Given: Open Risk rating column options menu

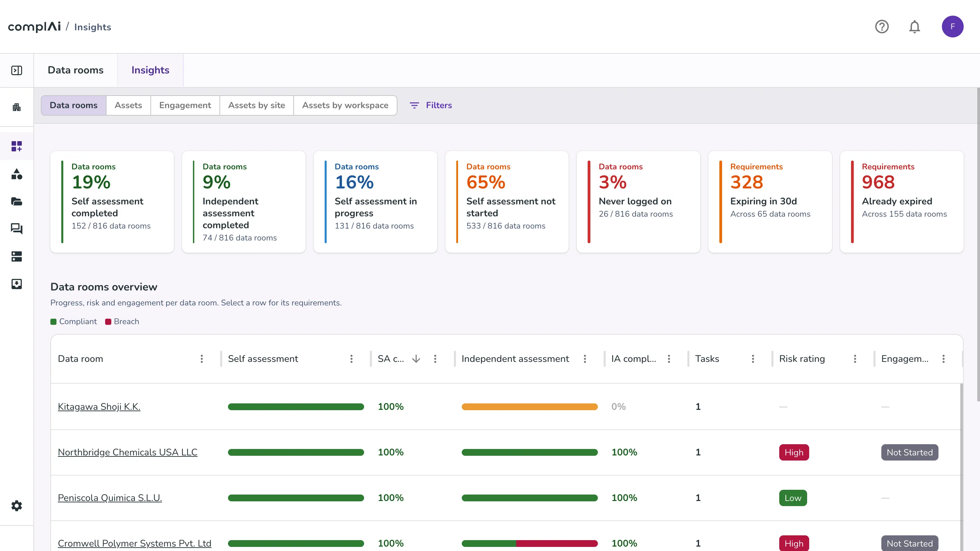Looking at the screenshot, I should 855,358.
